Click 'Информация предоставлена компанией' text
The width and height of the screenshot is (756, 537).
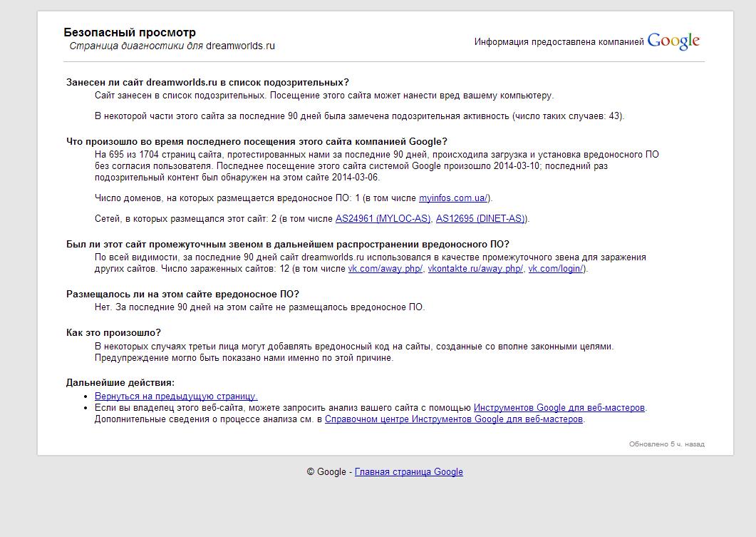point(559,42)
